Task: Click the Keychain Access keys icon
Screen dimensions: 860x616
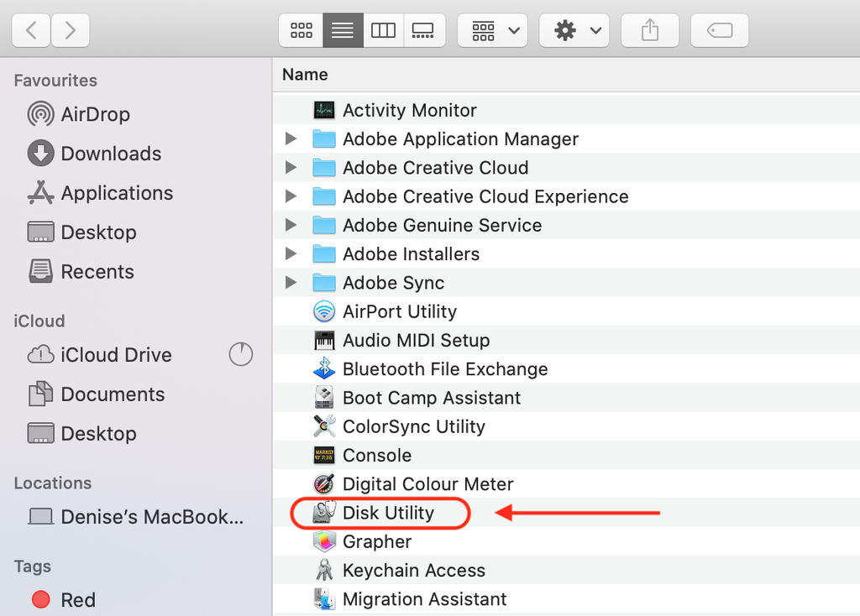Action: (x=324, y=571)
